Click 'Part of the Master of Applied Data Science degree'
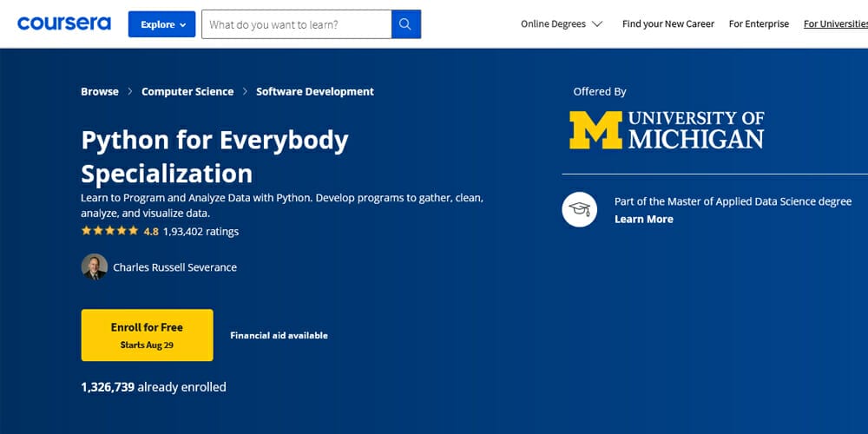 pyautogui.click(x=733, y=201)
